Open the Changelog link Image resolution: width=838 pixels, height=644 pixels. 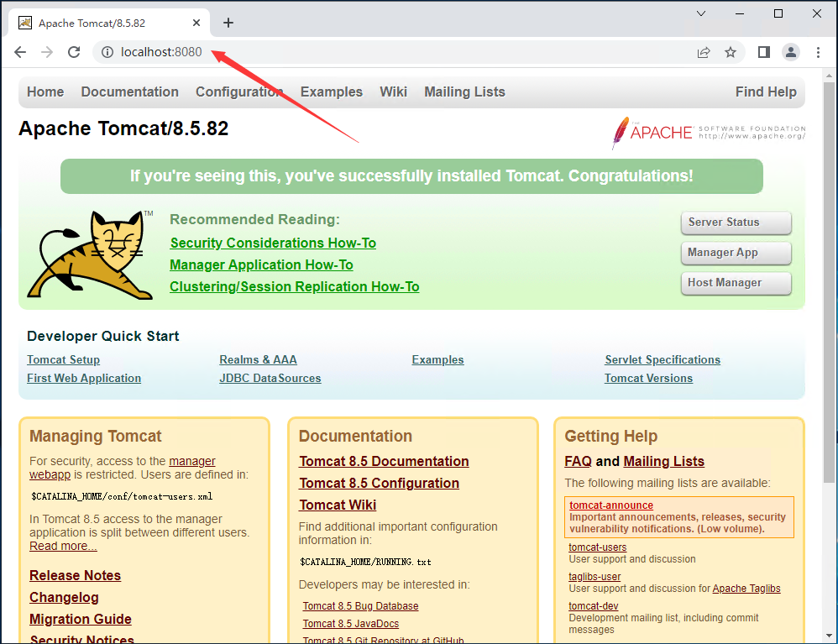(x=64, y=598)
